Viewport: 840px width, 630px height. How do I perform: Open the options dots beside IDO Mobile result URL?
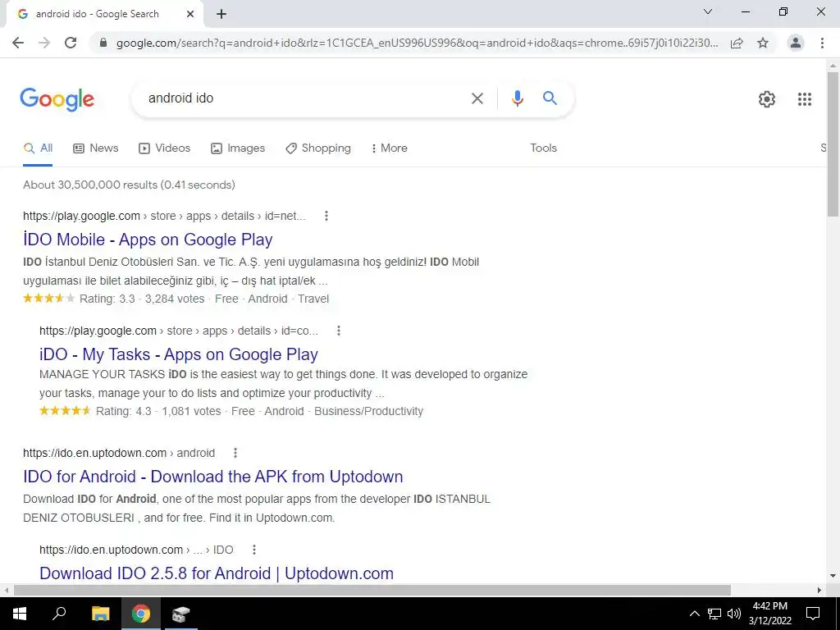pos(326,216)
